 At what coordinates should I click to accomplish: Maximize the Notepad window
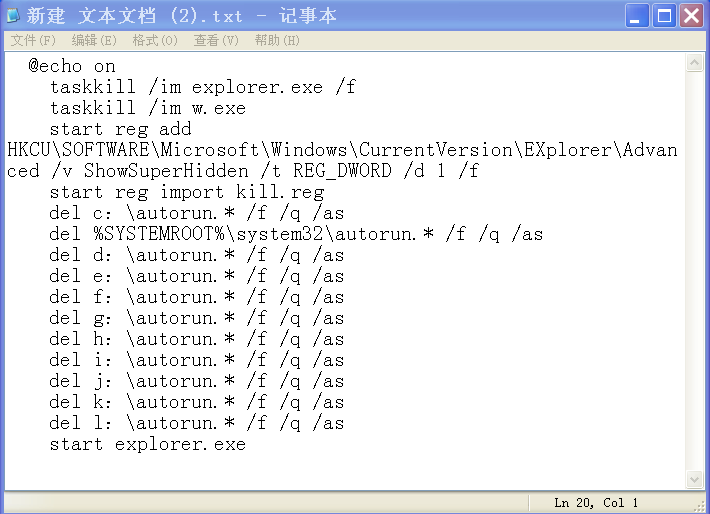coord(664,16)
